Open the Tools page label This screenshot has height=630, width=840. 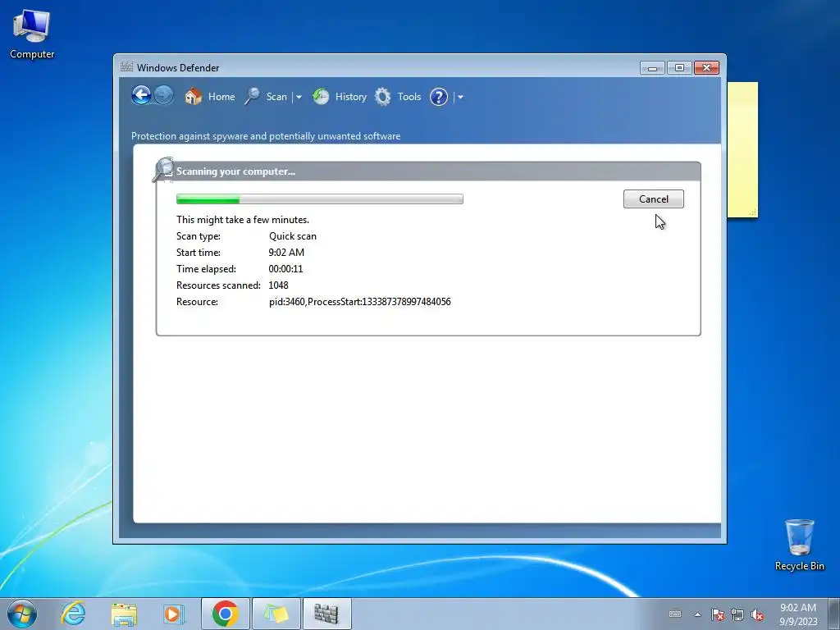click(409, 97)
